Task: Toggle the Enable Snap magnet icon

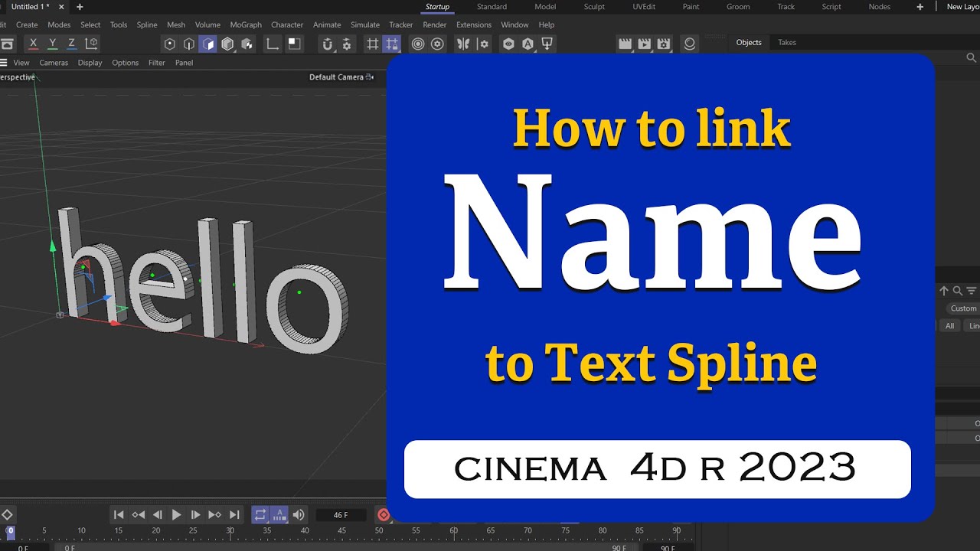Action: pyautogui.click(x=328, y=44)
